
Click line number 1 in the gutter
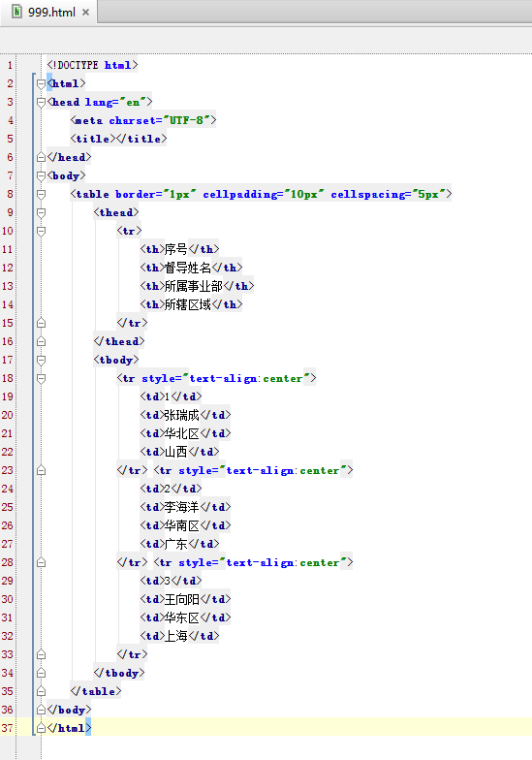coord(10,65)
